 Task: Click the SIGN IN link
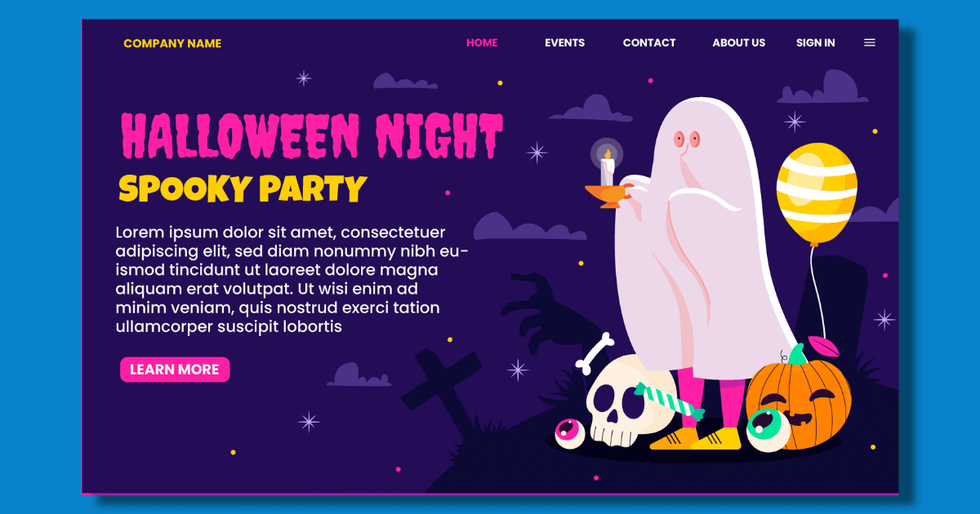pos(816,42)
